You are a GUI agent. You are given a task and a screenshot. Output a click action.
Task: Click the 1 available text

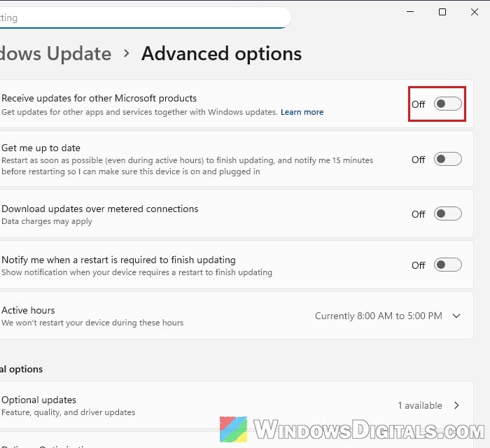tap(420, 405)
